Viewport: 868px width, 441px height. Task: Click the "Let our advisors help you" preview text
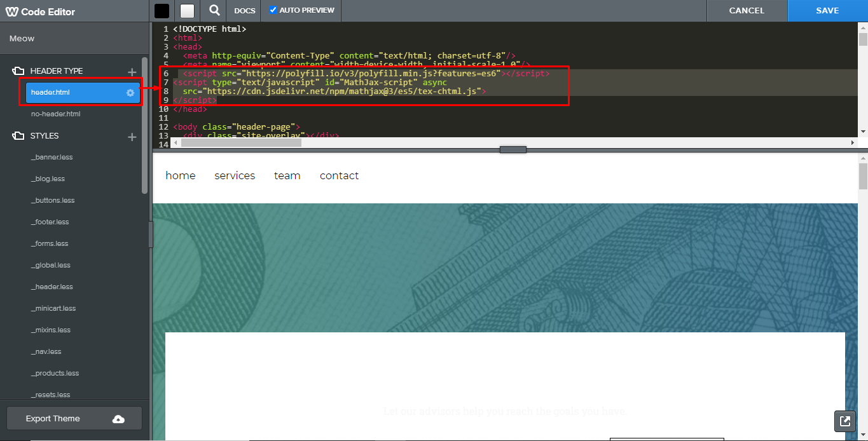click(x=505, y=411)
